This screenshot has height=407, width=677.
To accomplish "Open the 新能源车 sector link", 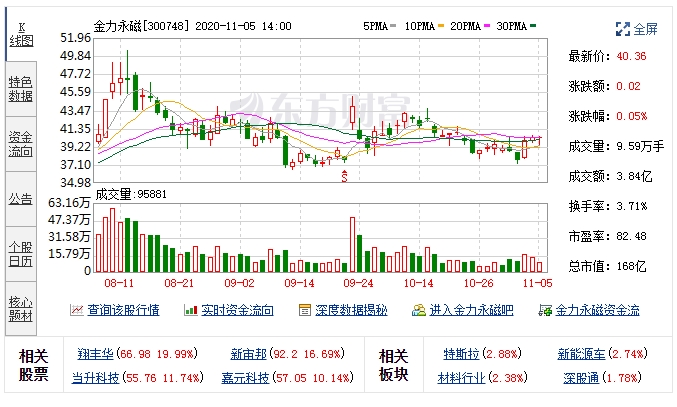I will tap(580, 354).
